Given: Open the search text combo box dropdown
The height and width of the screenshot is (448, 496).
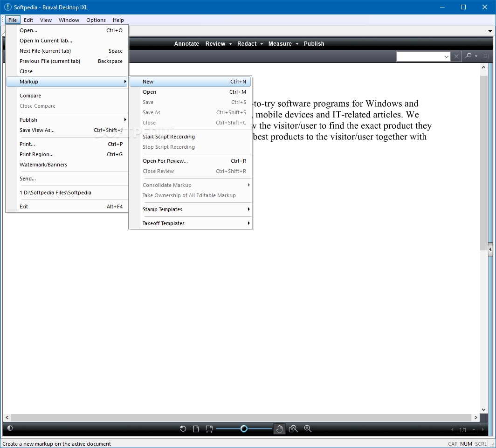Looking at the screenshot, I should coord(446,56).
